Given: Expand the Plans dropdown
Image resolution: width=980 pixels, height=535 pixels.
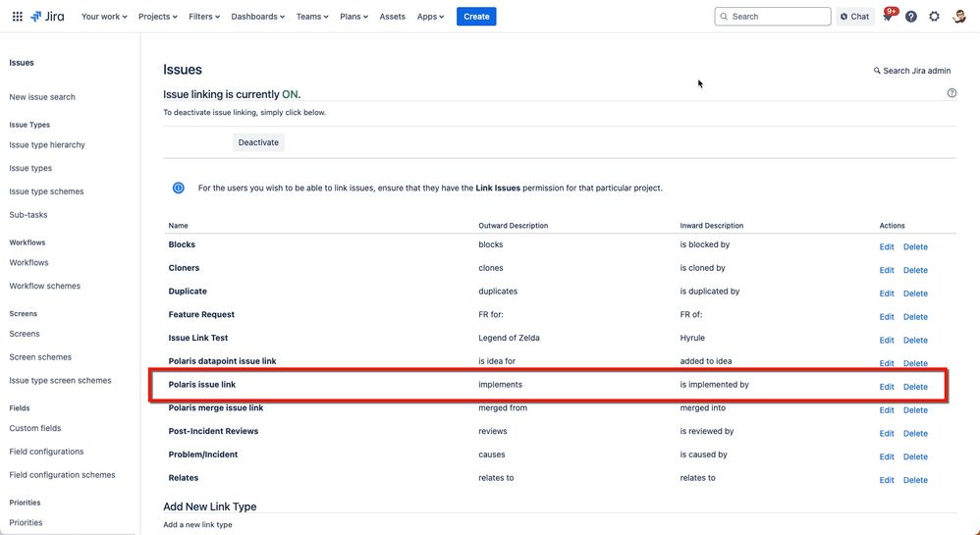Looking at the screenshot, I should pos(354,17).
